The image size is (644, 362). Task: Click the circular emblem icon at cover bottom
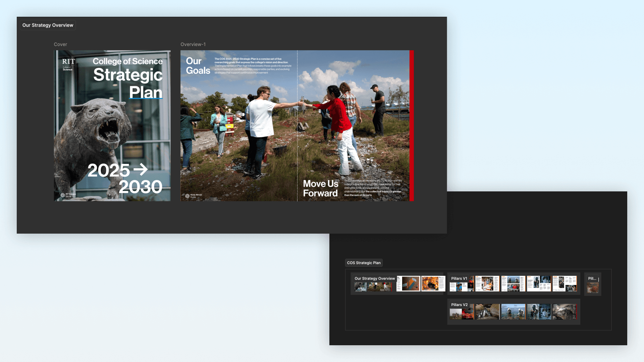point(63,195)
